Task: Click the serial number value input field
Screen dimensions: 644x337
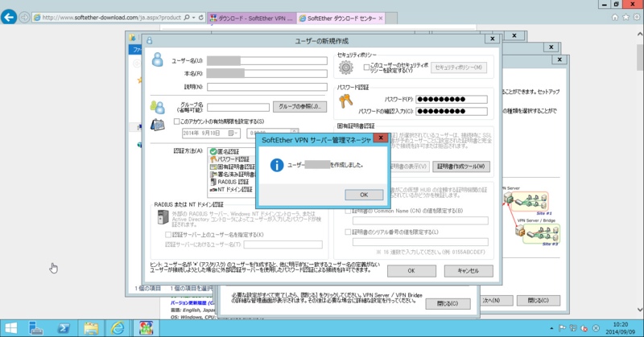Action: pos(420,242)
